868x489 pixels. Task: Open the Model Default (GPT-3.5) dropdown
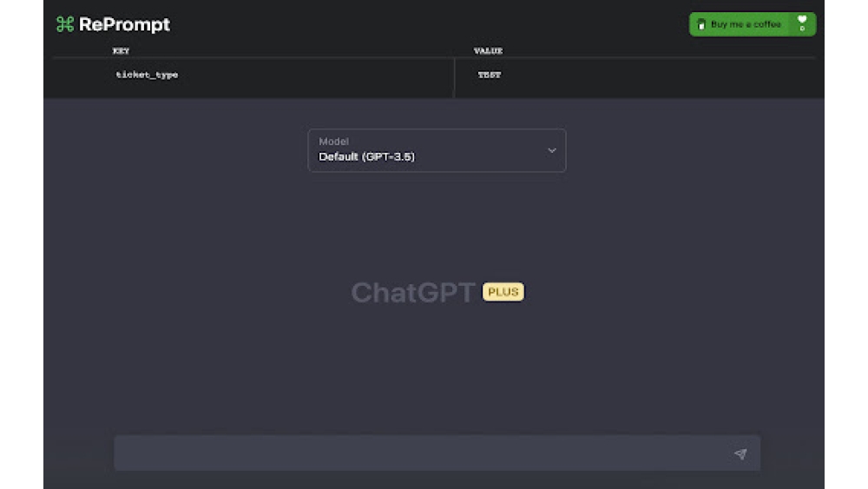tap(437, 150)
